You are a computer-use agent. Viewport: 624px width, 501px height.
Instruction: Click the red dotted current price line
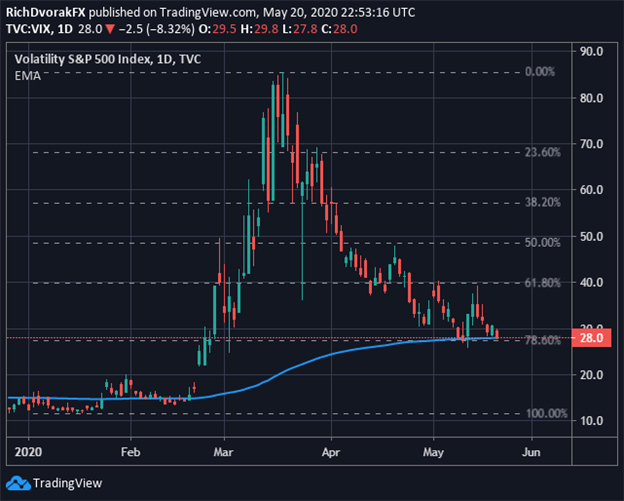[x=289, y=337]
